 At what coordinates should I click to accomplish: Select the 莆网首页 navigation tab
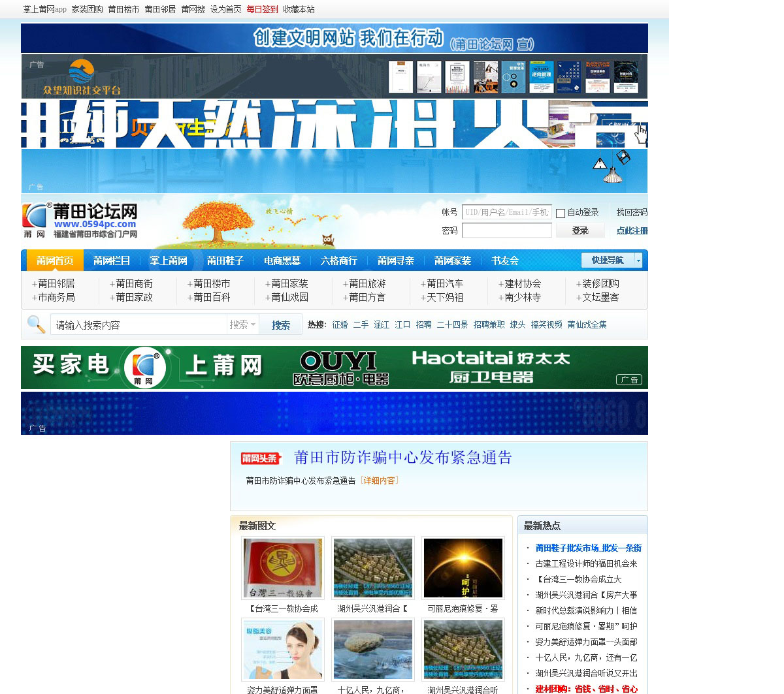click(55, 260)
